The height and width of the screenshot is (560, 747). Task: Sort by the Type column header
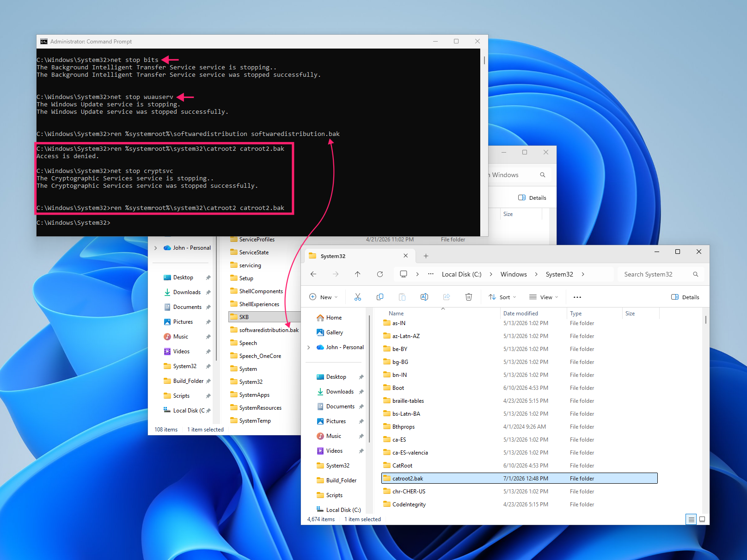coord(576,314)
